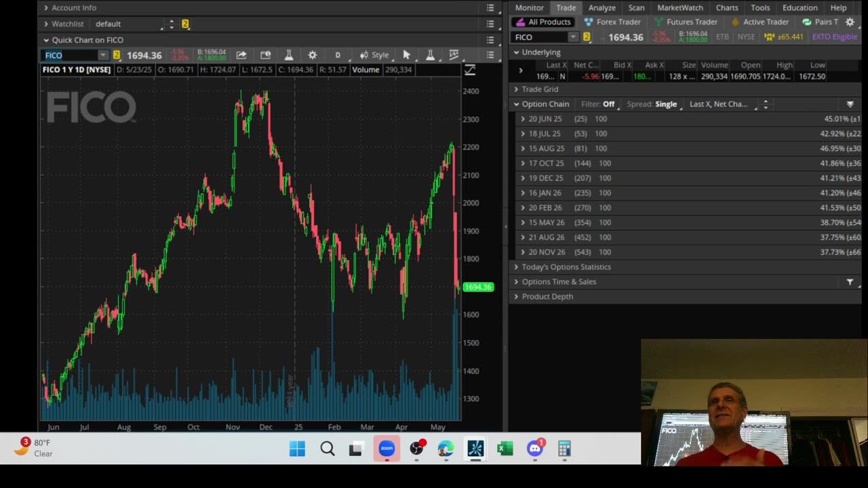Click the Watchlist up/down stepper
Screen dimensions: 868x488
tap(172, 24)
